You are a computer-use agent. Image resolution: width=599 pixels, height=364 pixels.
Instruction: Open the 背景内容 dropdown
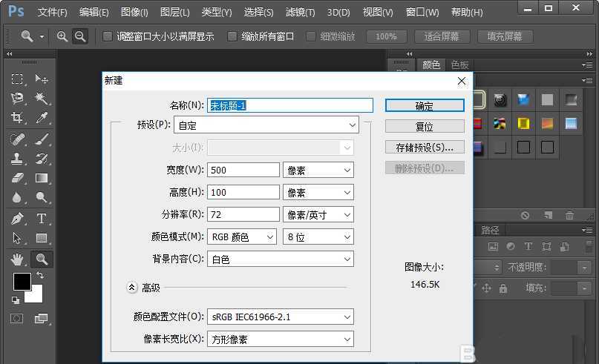281,259
